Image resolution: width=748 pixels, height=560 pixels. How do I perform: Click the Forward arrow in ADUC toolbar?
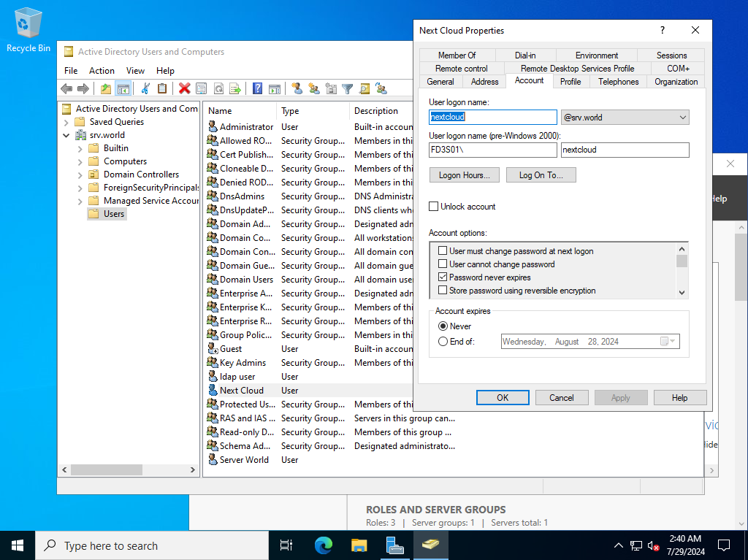tap(83, 88)
